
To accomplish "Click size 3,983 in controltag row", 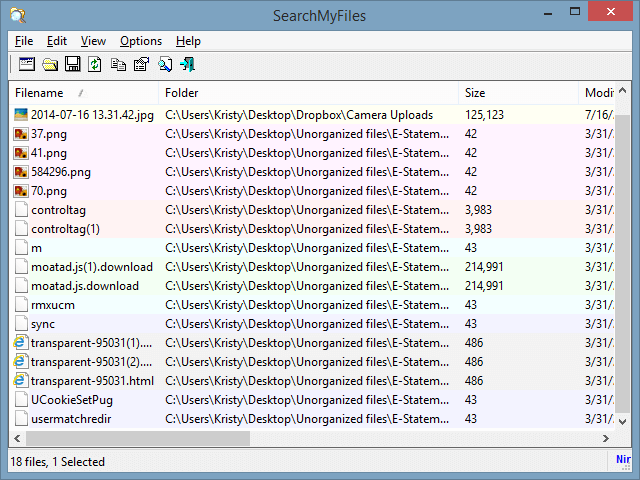I will click(478, 210).
